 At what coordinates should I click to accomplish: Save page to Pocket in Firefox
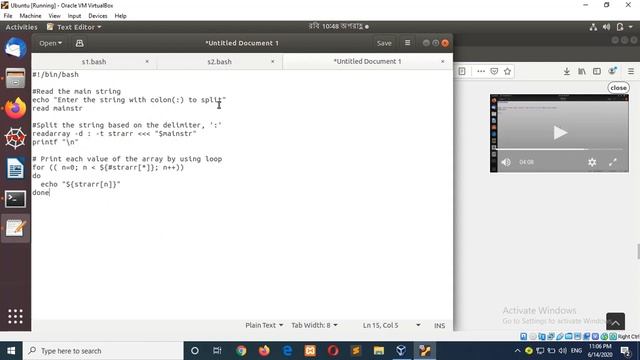(494, 71)
